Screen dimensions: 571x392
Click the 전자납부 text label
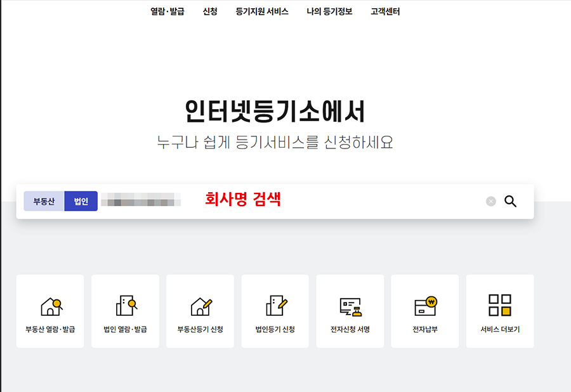[x=425, y=329]
